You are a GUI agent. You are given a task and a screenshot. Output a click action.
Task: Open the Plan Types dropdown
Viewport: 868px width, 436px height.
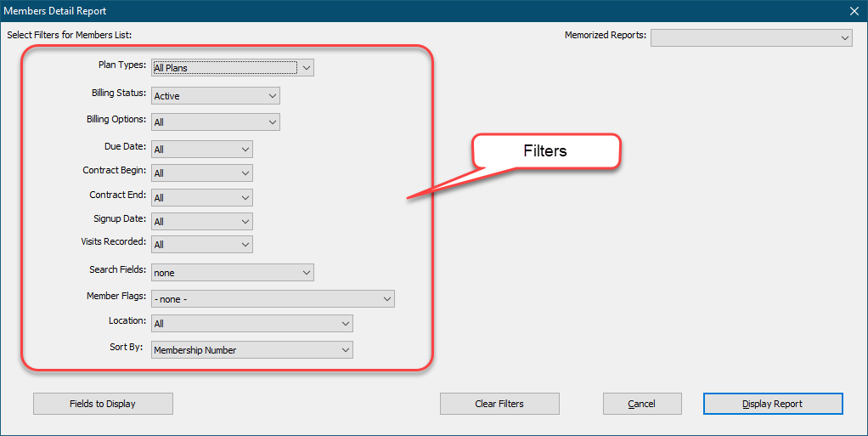point(232,67)
